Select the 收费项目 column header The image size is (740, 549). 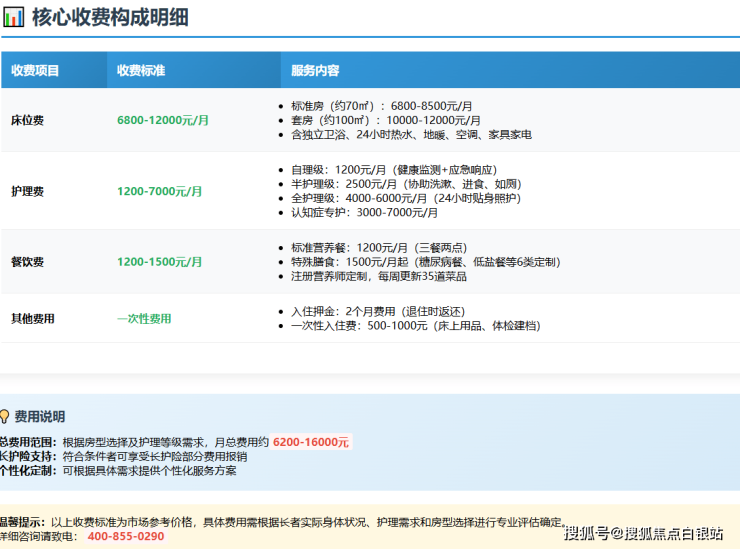pyautogui.click(x=35, y=71)
